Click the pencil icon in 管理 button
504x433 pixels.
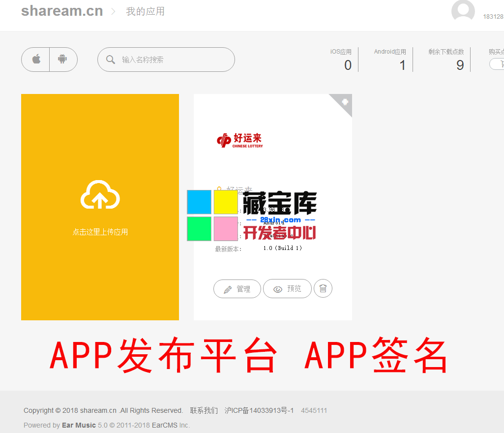tap(228, 289)
